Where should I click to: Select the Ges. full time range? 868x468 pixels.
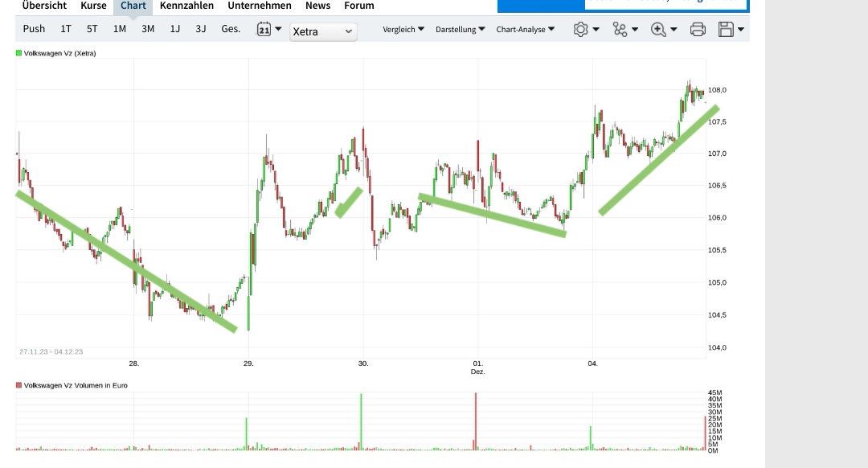coord(231,29)
